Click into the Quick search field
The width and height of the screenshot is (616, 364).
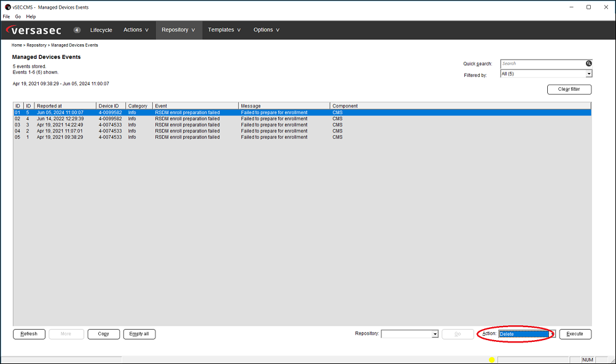[x=542, y=64]
